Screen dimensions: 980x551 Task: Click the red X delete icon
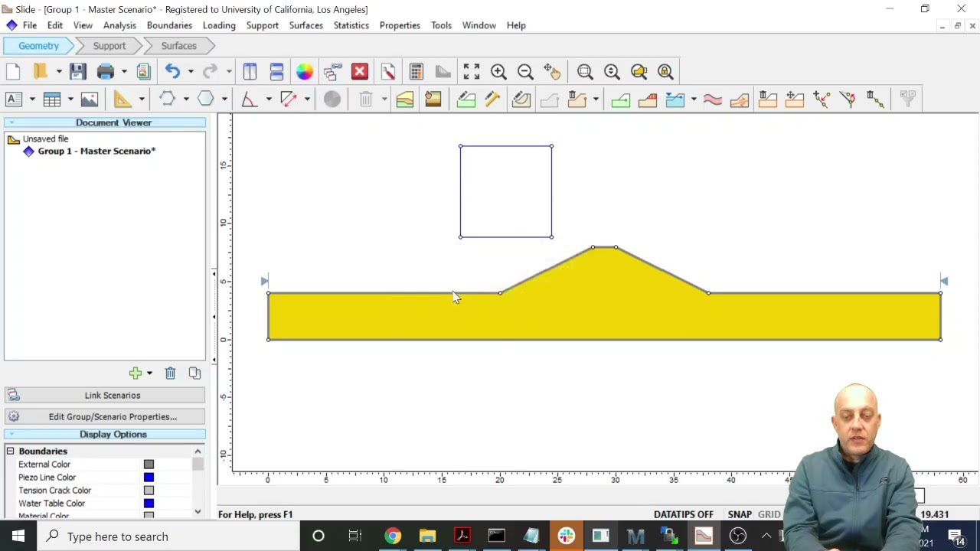(360, 72)
